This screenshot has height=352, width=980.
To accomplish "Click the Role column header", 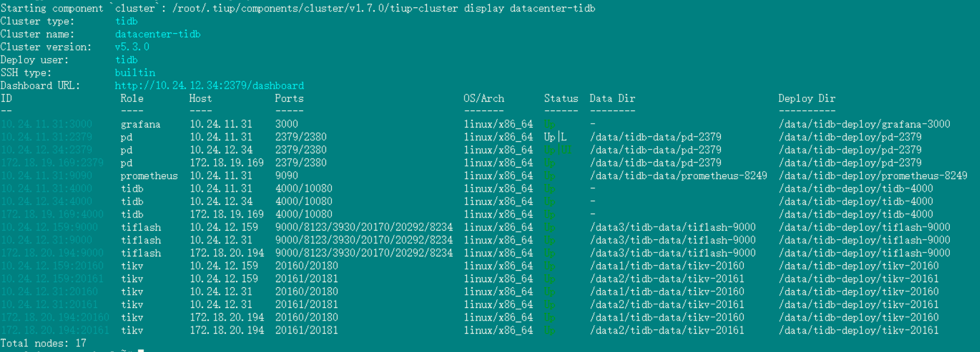I will pyautogui.click(x=132, y=98).
